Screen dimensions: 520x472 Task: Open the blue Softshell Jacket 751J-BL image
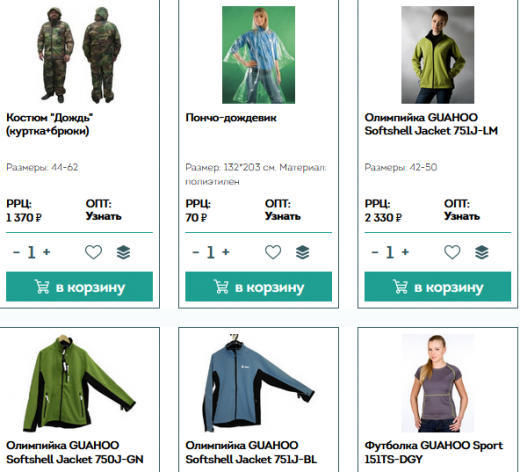[259, 383]
